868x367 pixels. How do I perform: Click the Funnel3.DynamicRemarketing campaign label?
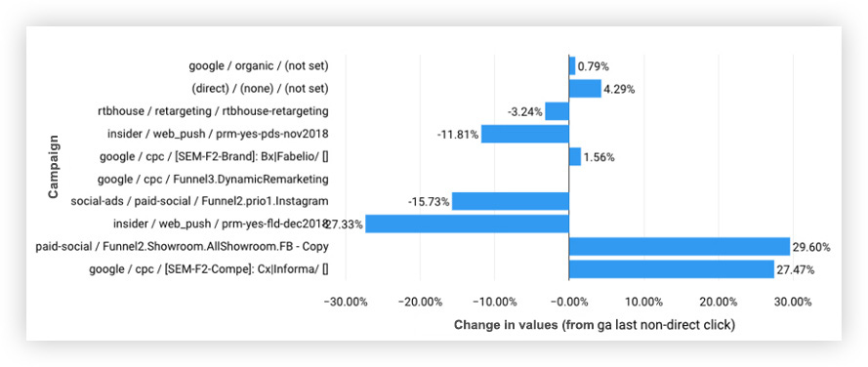click(x=213, y=180)
